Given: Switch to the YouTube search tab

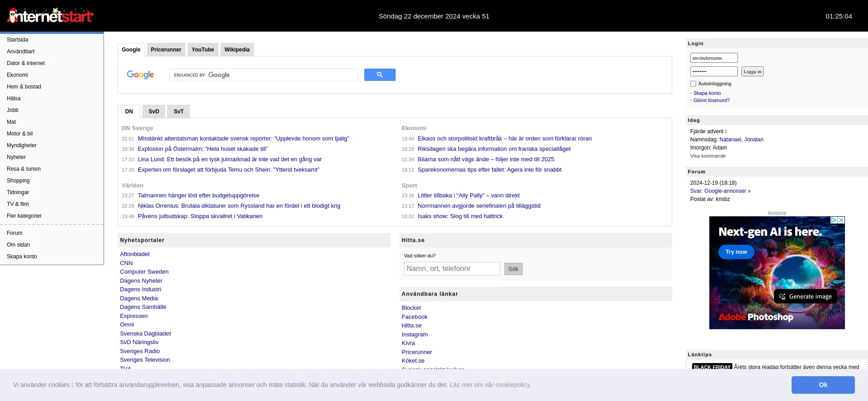Looking at the screenshot, I should click(203, 50).
